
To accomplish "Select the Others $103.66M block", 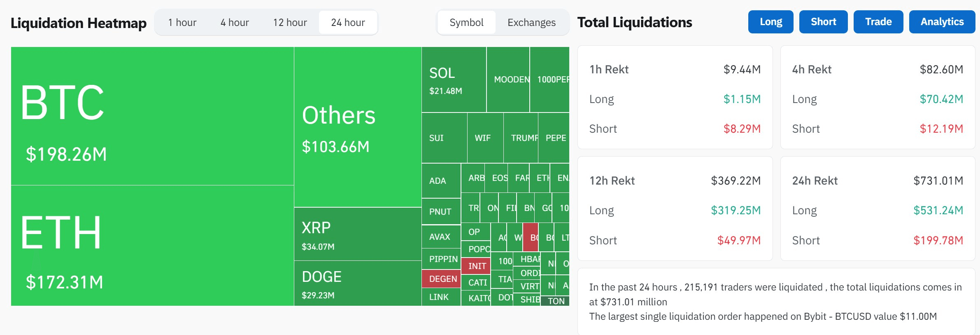I will [358, 127].
